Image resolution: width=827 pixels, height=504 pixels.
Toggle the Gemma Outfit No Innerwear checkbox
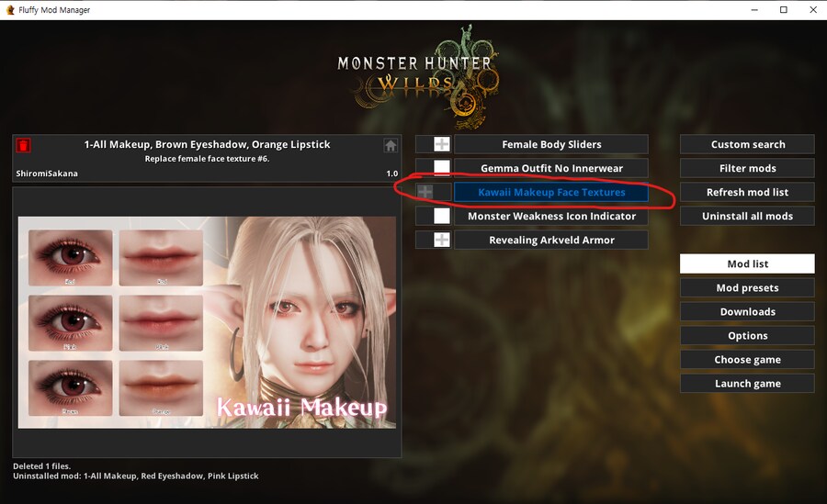coord(441,168)
